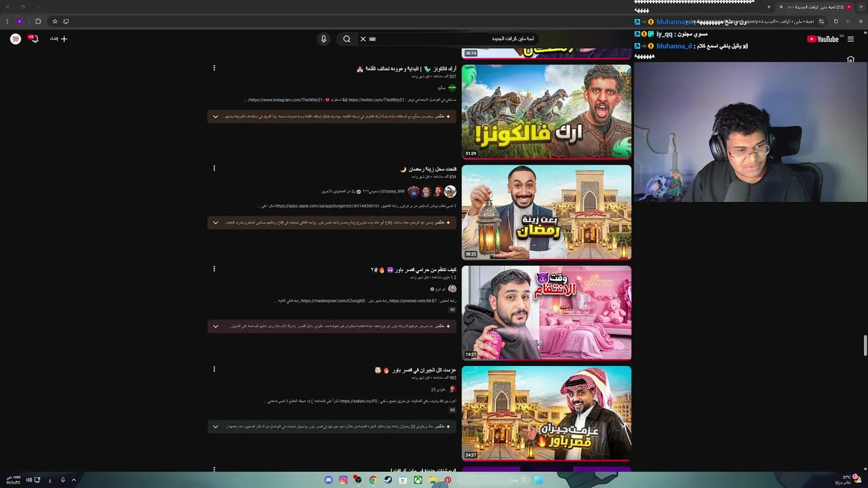
Task: Open File Explorer from the taskbar
Action: coord(433,480)
